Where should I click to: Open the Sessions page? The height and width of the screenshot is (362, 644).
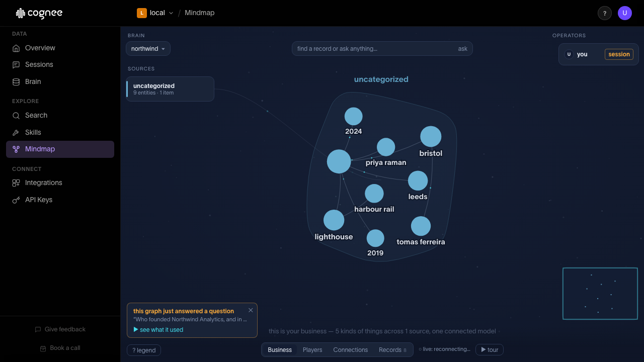[60, 64]
